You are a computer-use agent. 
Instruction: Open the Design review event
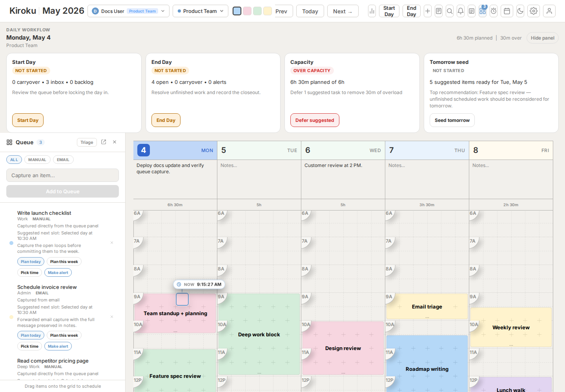tap(343, 348)
